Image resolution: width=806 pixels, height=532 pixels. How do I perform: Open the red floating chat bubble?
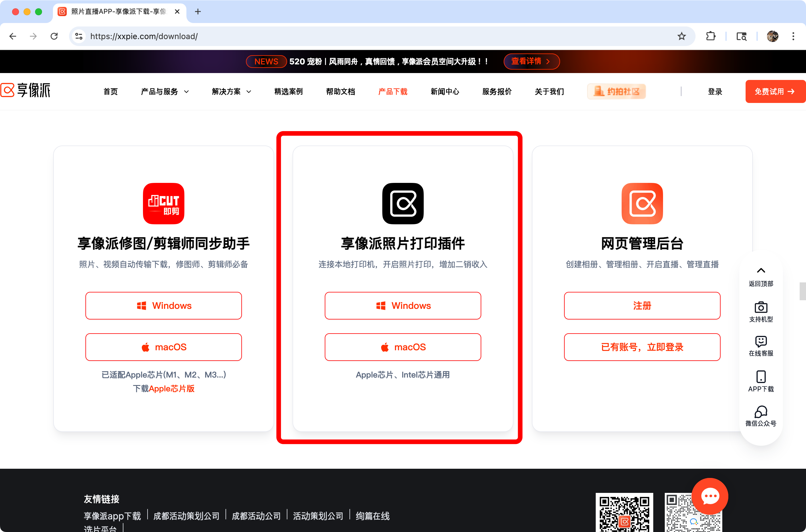click(x=710, y=496)
